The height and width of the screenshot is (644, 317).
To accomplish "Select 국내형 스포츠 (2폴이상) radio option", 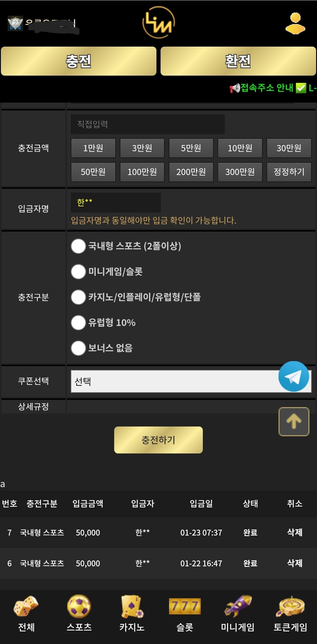I will click(x=78, y=246).
